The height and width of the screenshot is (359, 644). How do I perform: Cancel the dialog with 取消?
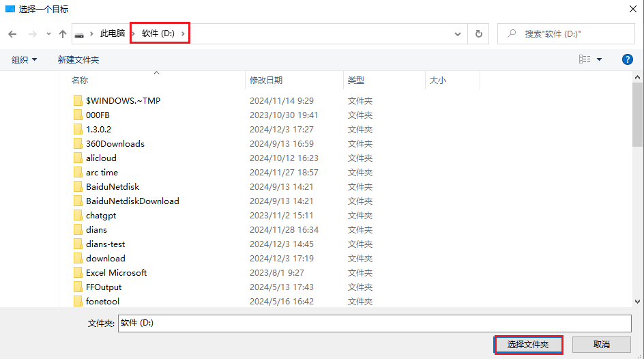click(601, 345)
